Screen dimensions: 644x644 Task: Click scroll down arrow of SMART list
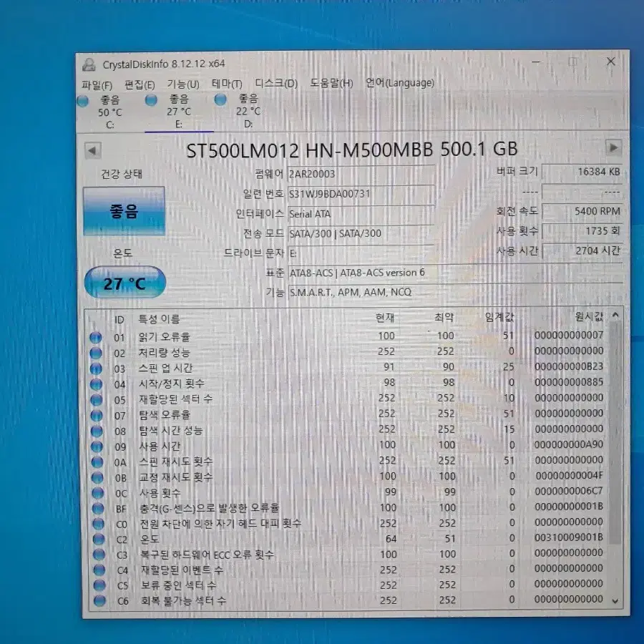615,601
